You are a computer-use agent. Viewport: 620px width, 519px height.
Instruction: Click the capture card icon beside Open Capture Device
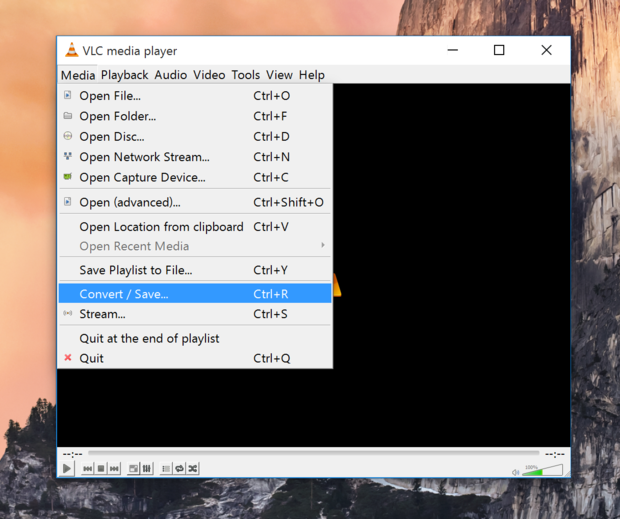coord(68,177)
